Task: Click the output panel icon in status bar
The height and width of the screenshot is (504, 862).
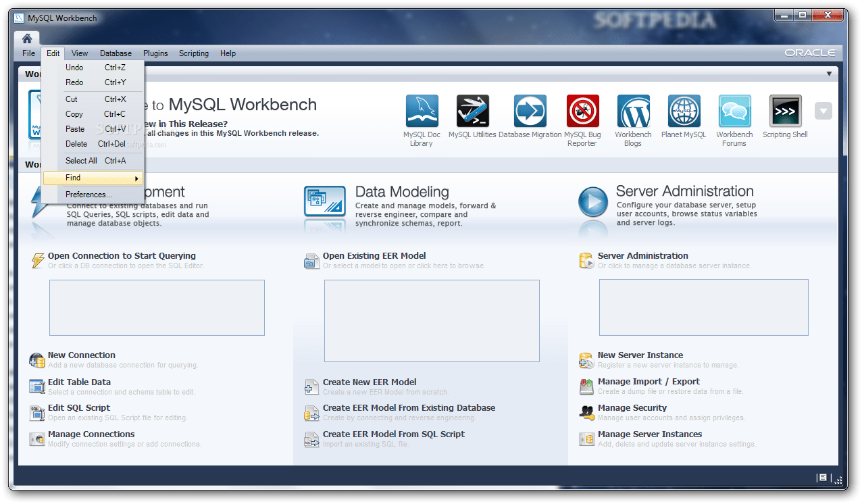Action: tap(822, 478)
